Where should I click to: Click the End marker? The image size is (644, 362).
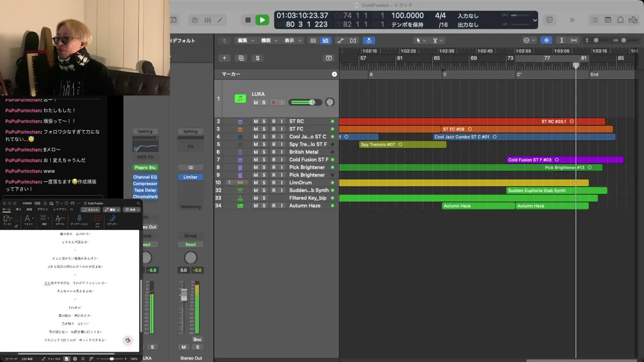(x=594, y=74)
